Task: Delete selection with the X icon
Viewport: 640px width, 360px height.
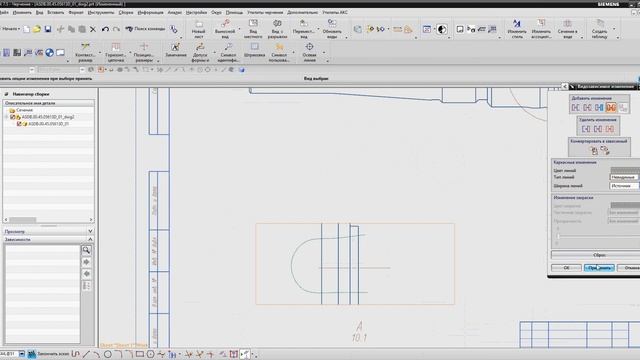Action: coord(93,29)
